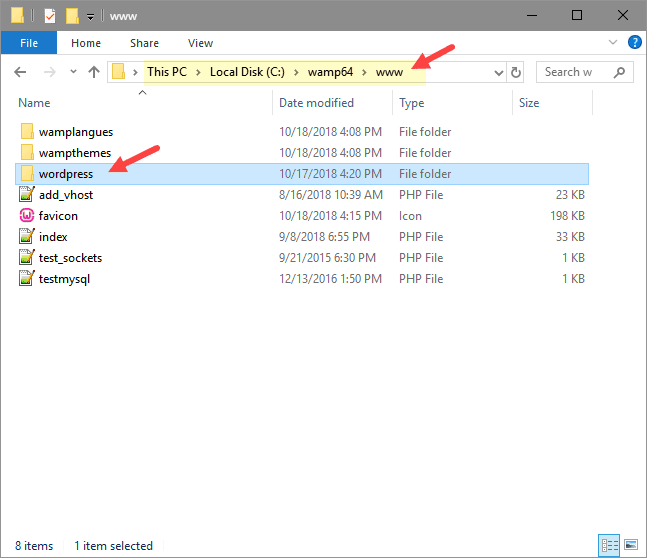The image size is (647, 558).
Task: Click www in the breadcrumb
Action: click(x=389, y=72)
